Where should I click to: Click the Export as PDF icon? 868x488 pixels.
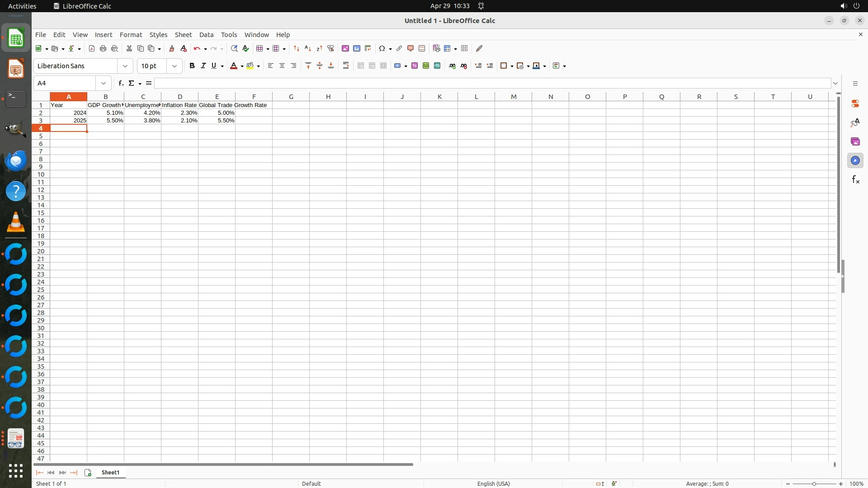point(92,48)
